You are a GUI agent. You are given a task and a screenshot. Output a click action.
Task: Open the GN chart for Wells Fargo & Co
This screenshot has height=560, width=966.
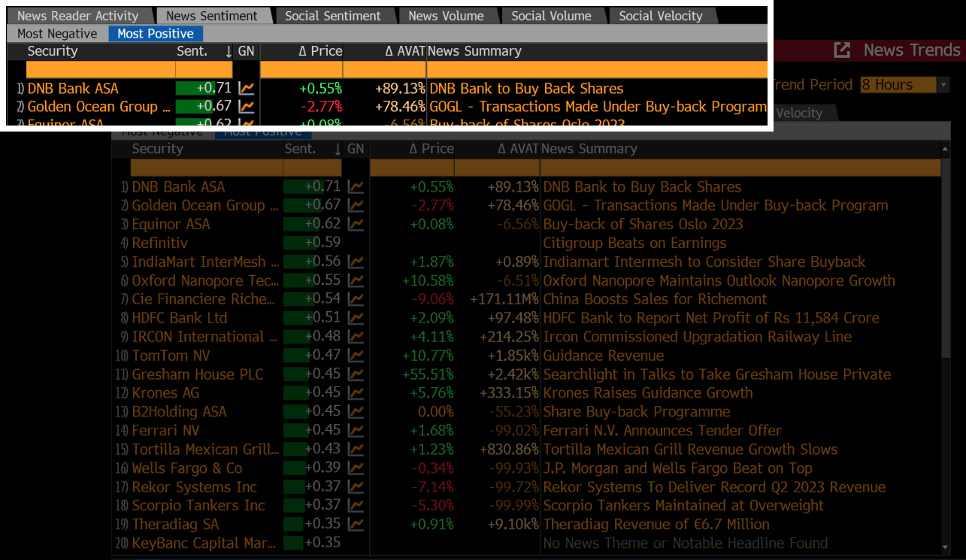[356, 468]
